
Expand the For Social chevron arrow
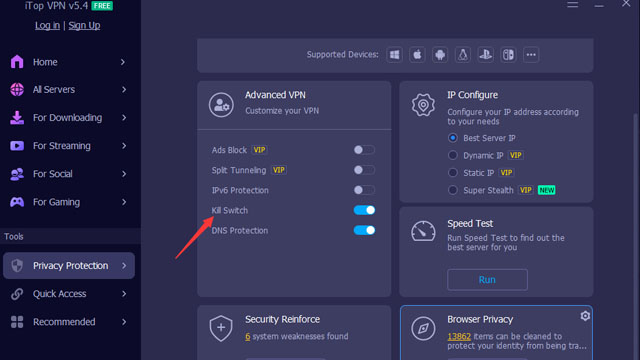(x=124, y=174)
